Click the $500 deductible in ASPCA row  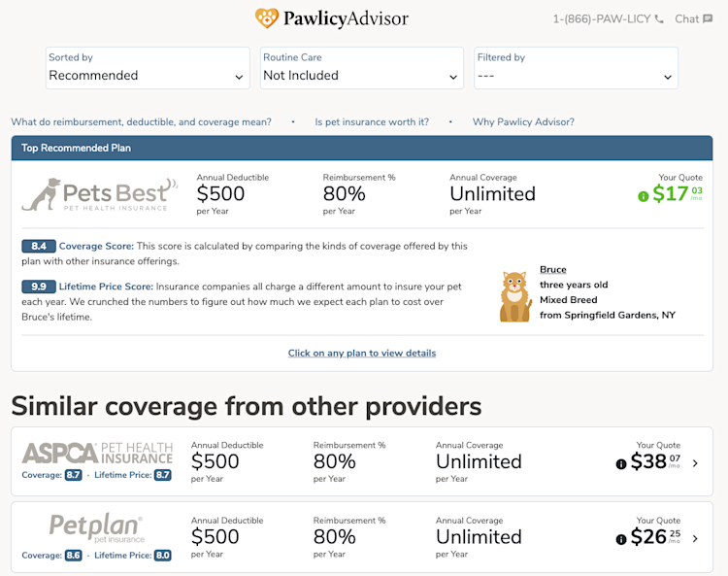click(x=215, y=461)
